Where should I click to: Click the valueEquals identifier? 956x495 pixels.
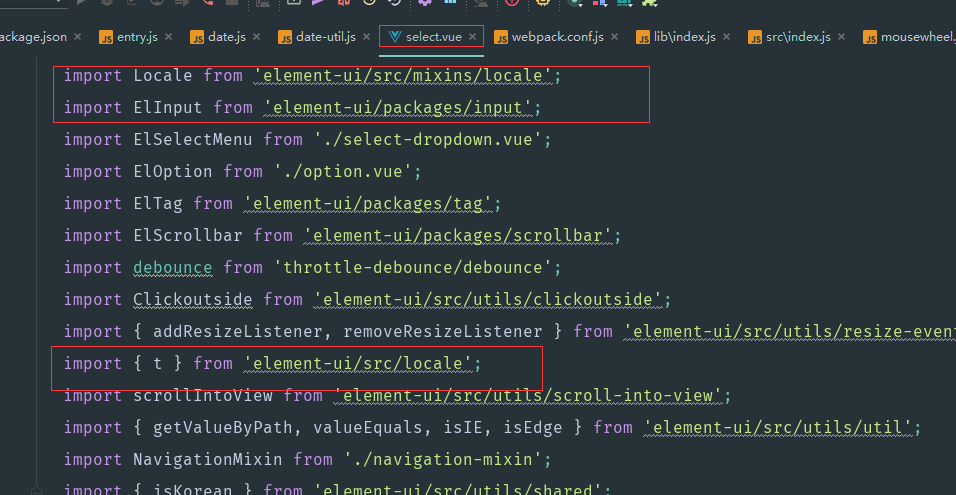(368, 427)
